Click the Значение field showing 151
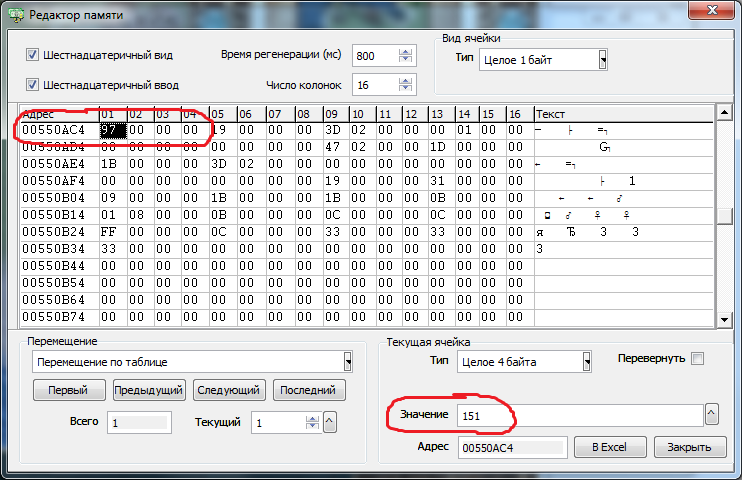 pos(580,416)
